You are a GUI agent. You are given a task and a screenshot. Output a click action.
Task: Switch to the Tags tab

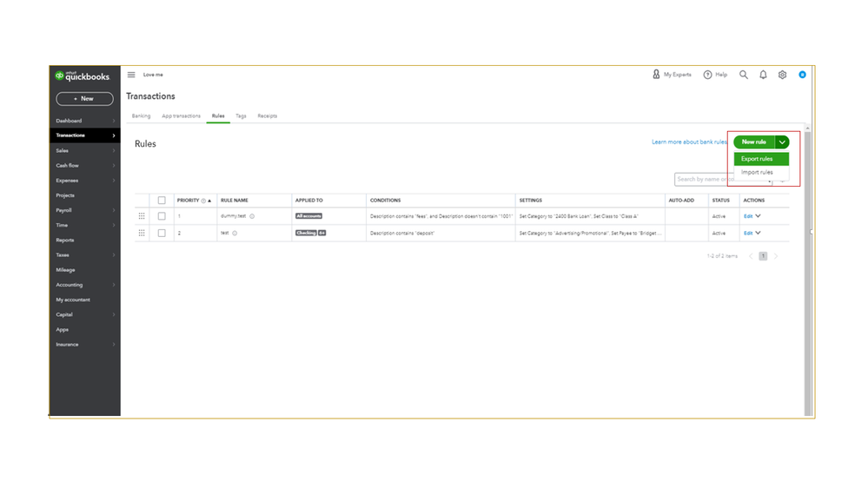(x=241, y=116)
